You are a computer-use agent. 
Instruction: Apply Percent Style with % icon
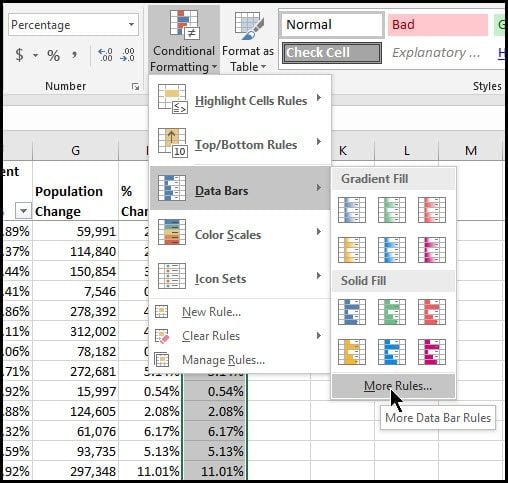54,55
